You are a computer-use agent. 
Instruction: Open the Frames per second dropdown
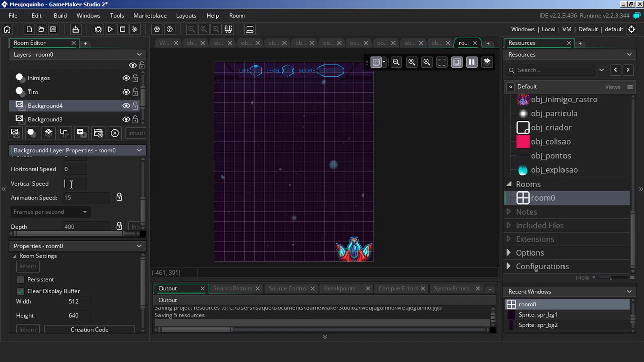50,212
